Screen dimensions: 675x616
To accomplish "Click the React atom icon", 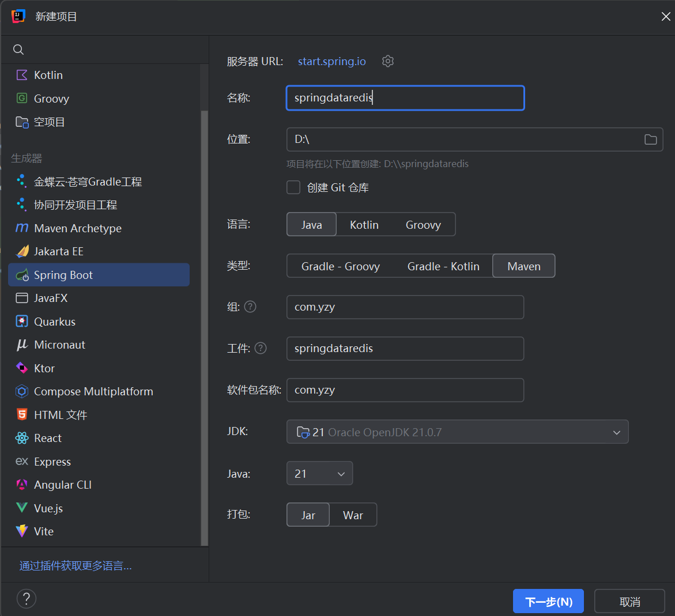I will [x=22, y=438].
